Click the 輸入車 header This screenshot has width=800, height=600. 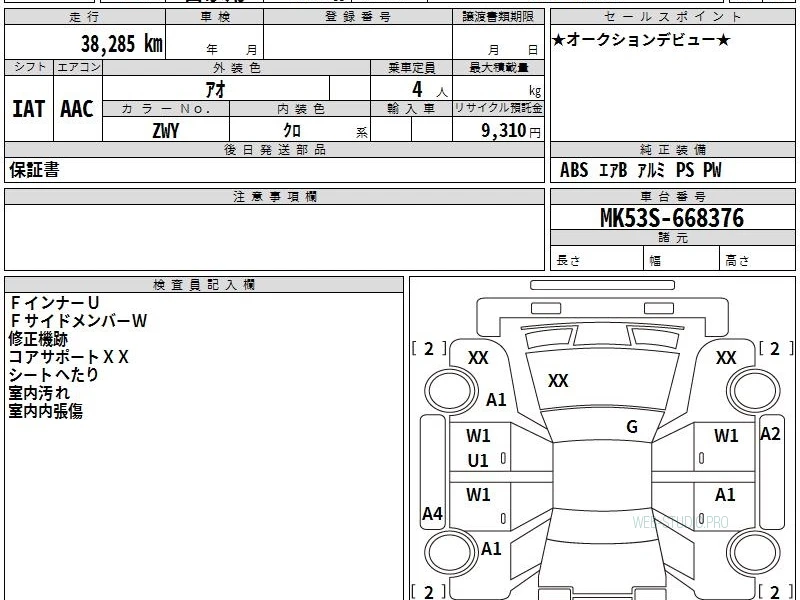point(411,109)
